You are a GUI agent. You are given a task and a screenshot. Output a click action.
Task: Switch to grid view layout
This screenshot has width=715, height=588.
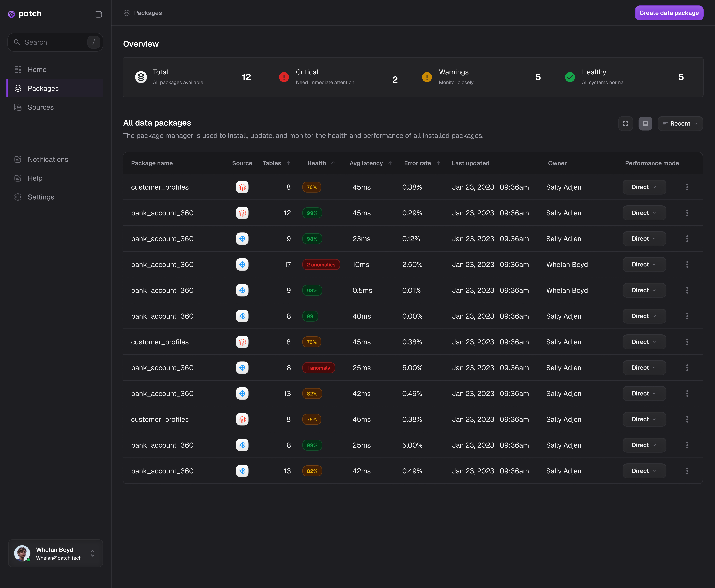tap(625, 124)
